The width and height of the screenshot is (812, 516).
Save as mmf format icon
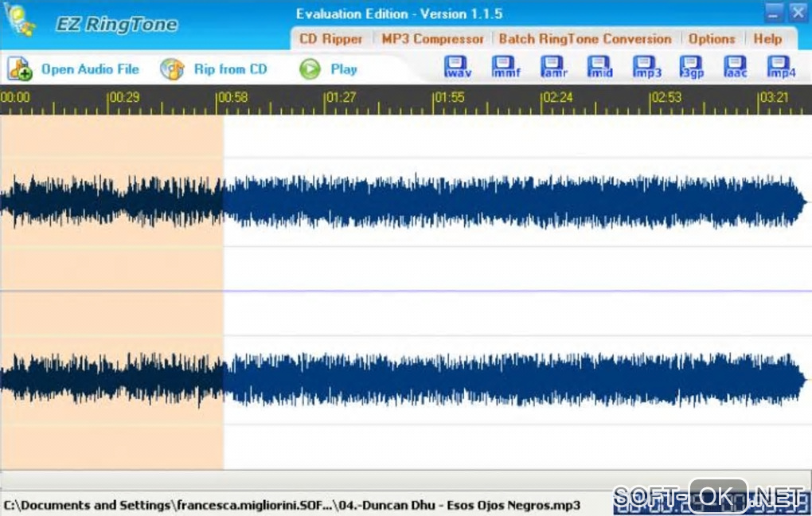click(506, 68)
